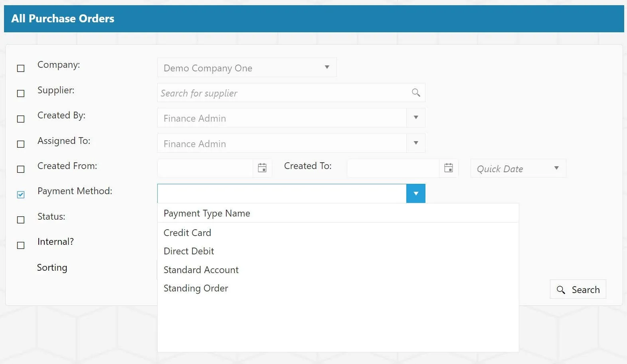Open the Demo Company One dropdown
The width and height of the screenshot is (627, 364).
(x=247, y=67)
